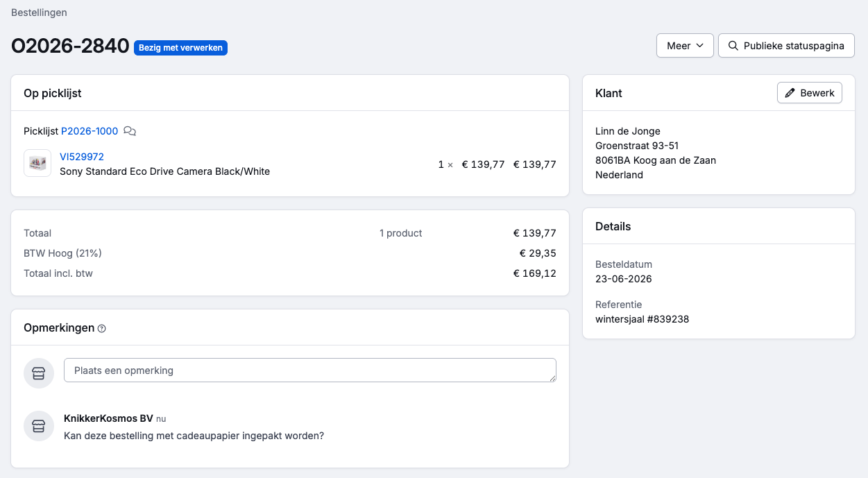This screenshot has width=868, height=478.
Task: Click the shop avatar beside the comment field
Action: (39, 373)
